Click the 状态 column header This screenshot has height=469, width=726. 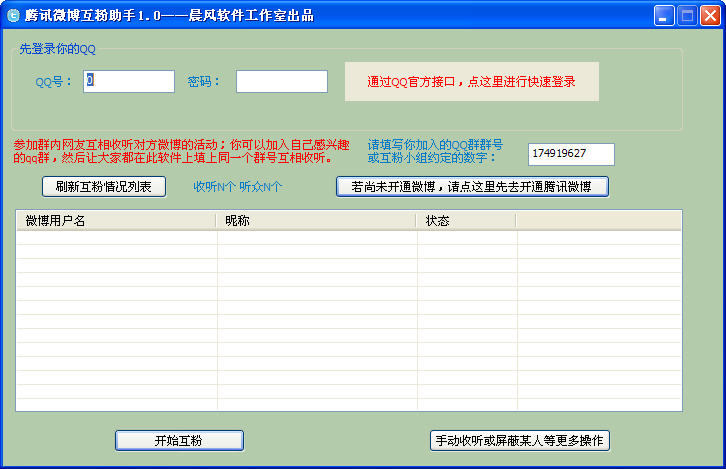[x=466, y=220]
